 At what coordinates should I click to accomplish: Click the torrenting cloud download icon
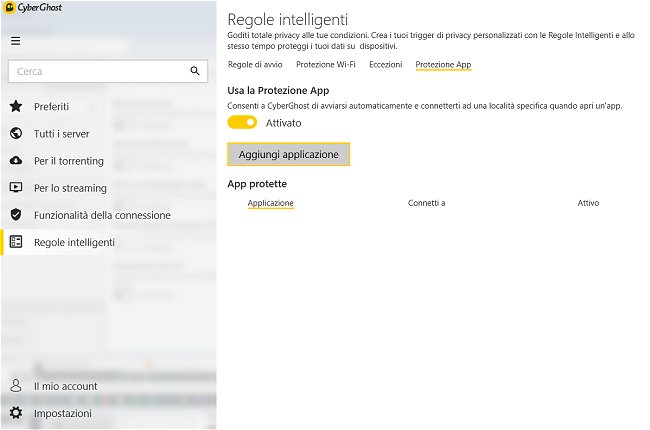point(16,160)
